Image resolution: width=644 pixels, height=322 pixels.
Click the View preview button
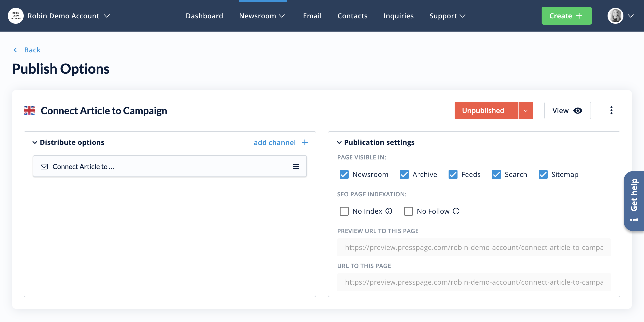[568, 110]
